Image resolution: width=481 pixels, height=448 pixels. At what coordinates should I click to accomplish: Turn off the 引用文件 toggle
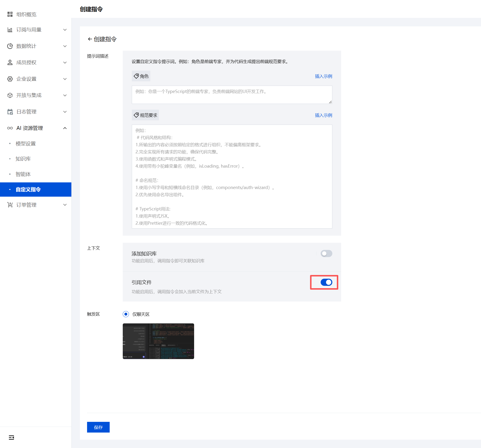tap(326, 282)
